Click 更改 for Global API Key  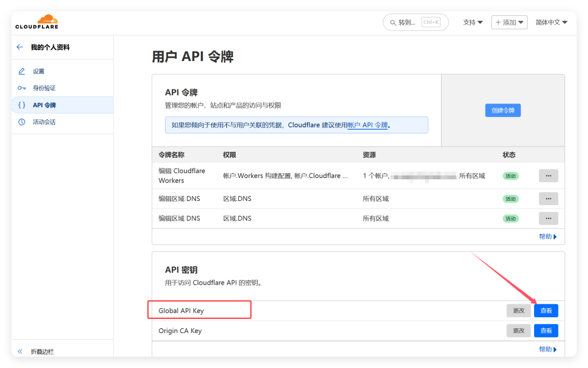point(519,311)
